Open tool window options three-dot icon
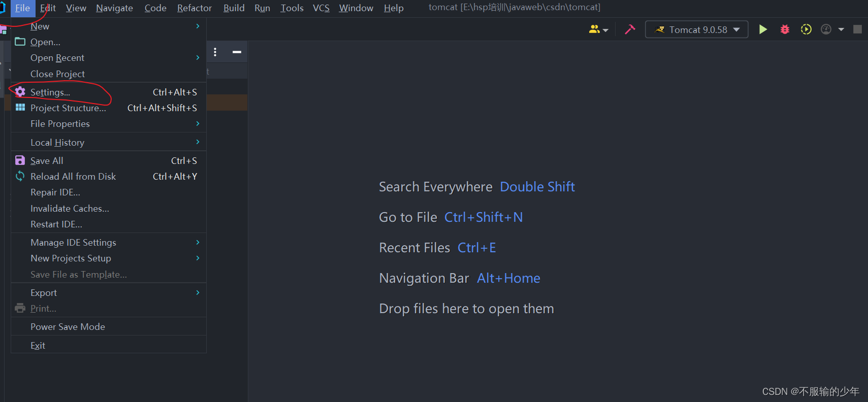The height and width of the screenshot is (402, 868). [215, 52]
